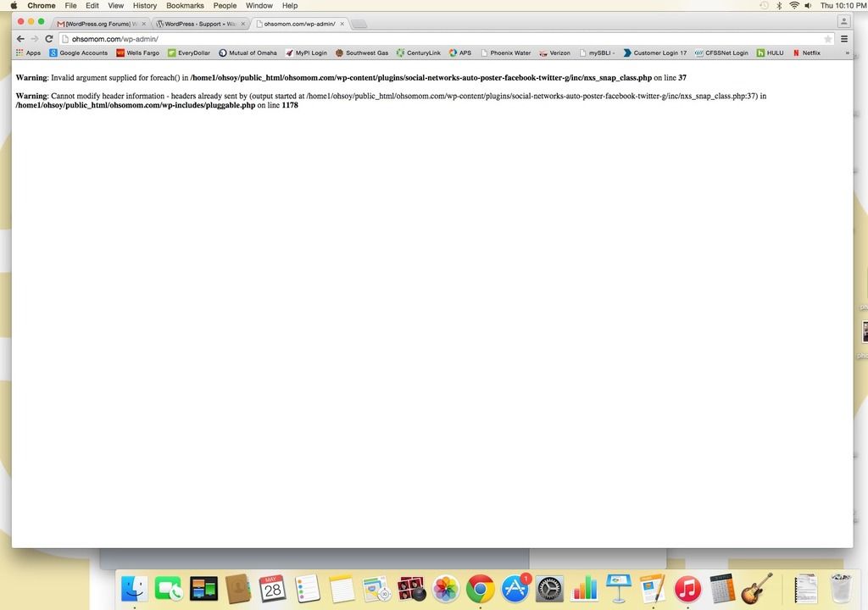This screenshot has width=868, height=610.
Task: Open the Chrome hamburger menu
Action: pos(844,39)
